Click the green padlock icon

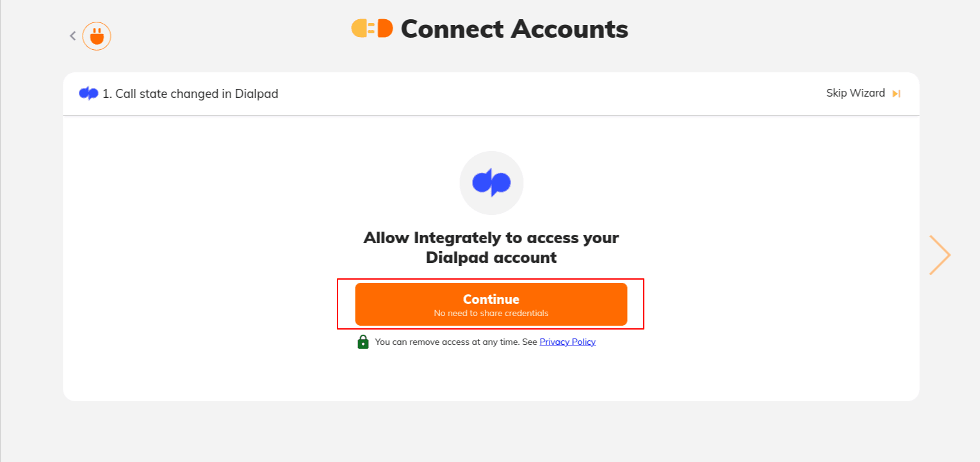(x=363, y=342)
